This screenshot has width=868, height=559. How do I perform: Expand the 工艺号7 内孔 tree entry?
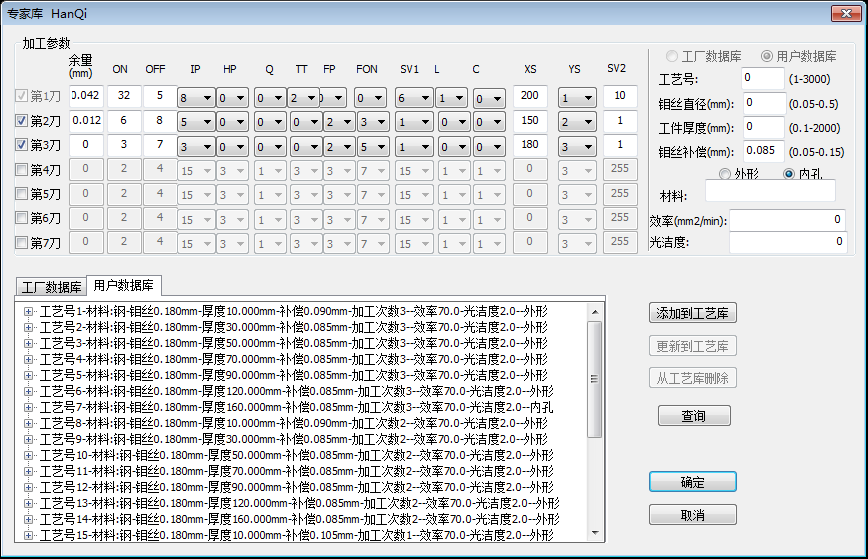coord(28,407)
